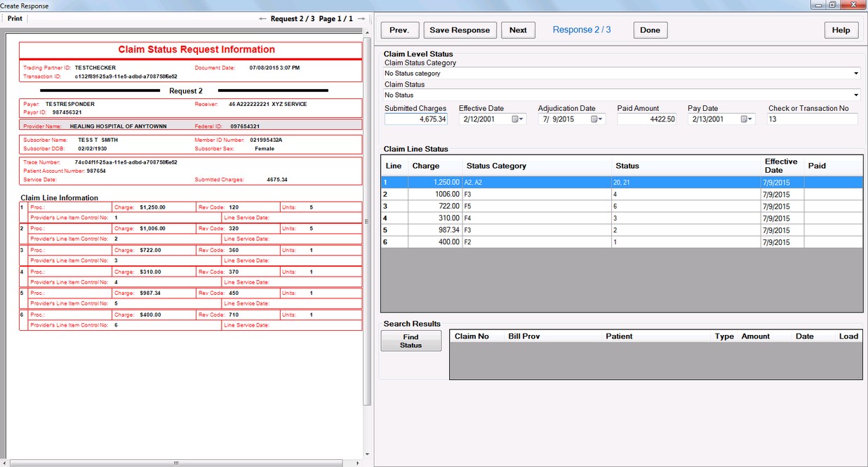Click the window restore button in title bar

[832, 5]
